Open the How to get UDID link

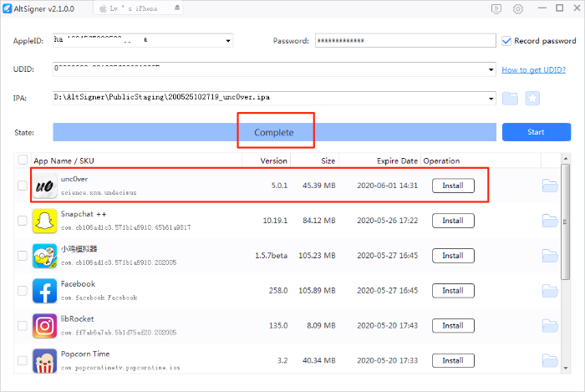pos(533,69)
